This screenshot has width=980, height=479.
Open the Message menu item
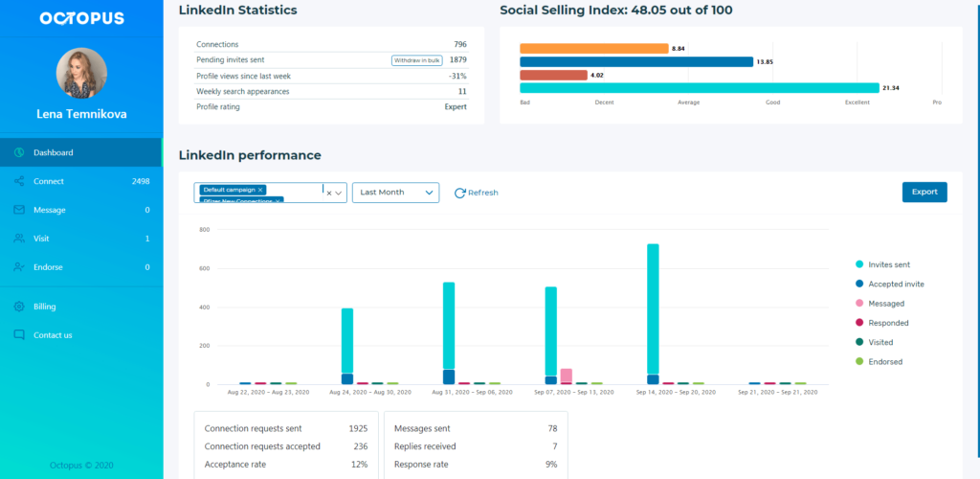[48, 210]
